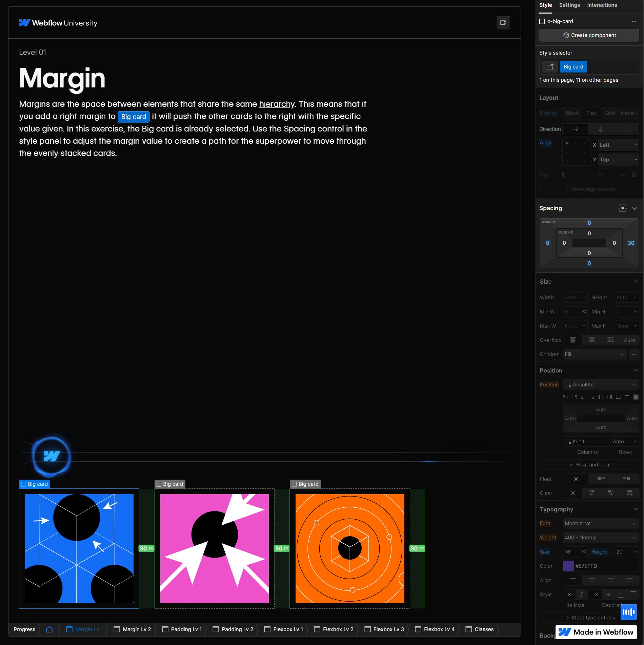Image resolution: width=644 pixels, height=645 pixels.
Task: Select the second Big card label
Action: [x=170, y=484]
